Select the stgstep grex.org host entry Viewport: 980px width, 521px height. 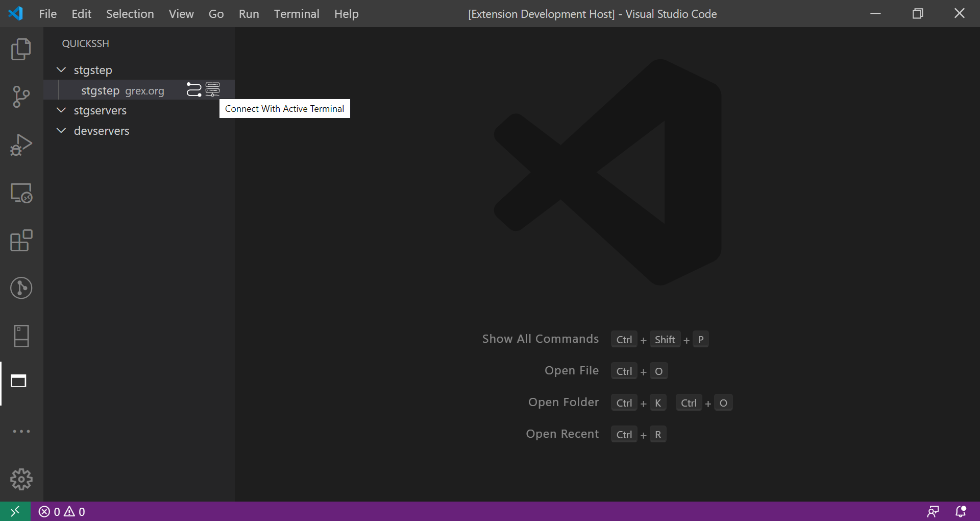point(139,90)
